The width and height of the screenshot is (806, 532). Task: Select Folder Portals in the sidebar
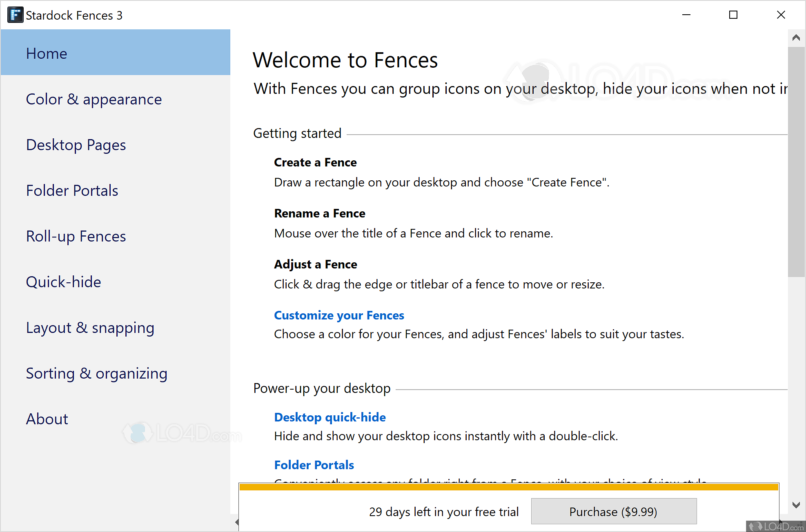point(72,191)
